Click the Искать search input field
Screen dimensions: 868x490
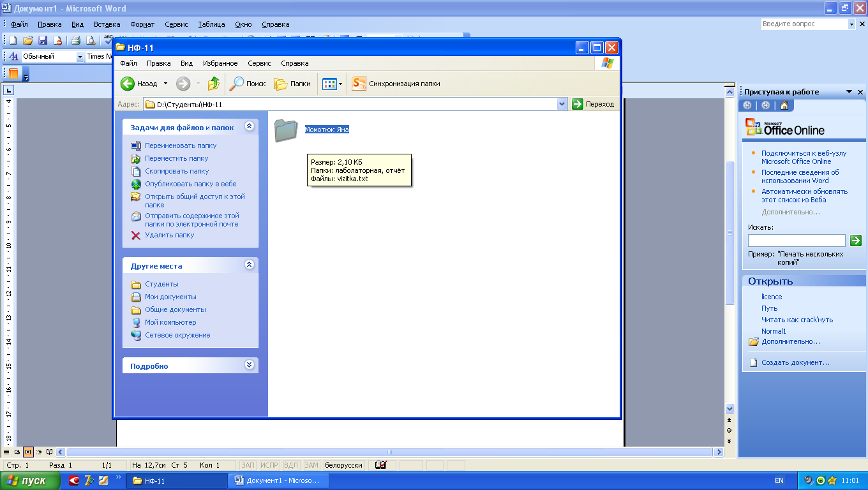[797, 241]
